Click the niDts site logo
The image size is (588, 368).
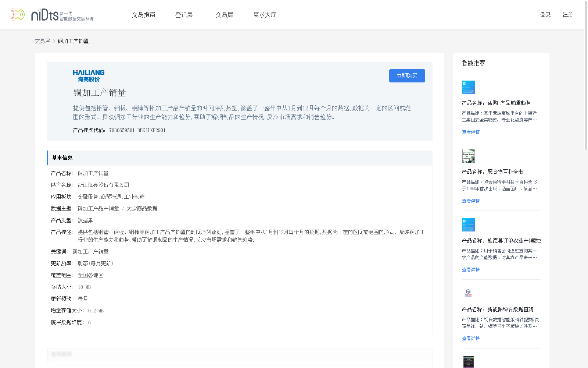[52, 15]
